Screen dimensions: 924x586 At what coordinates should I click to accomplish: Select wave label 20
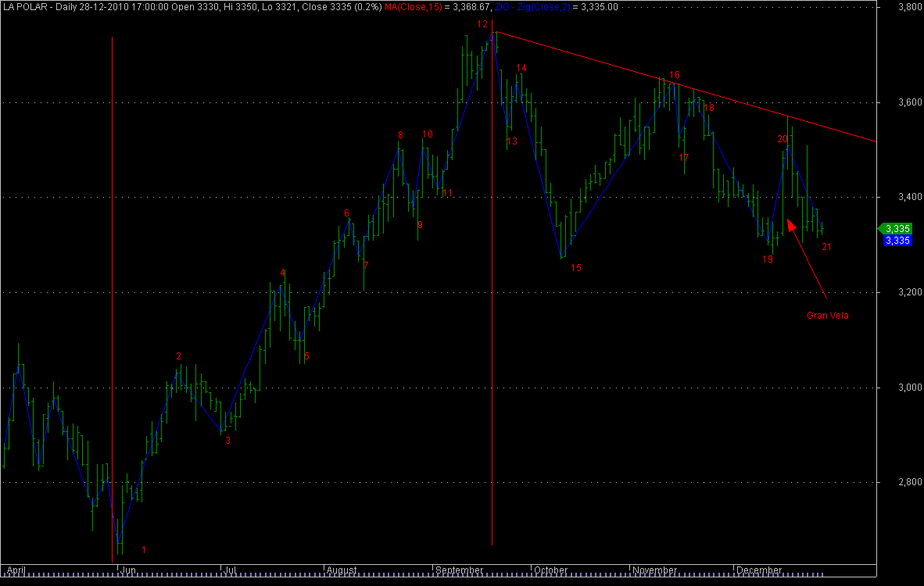coord(783,139)
